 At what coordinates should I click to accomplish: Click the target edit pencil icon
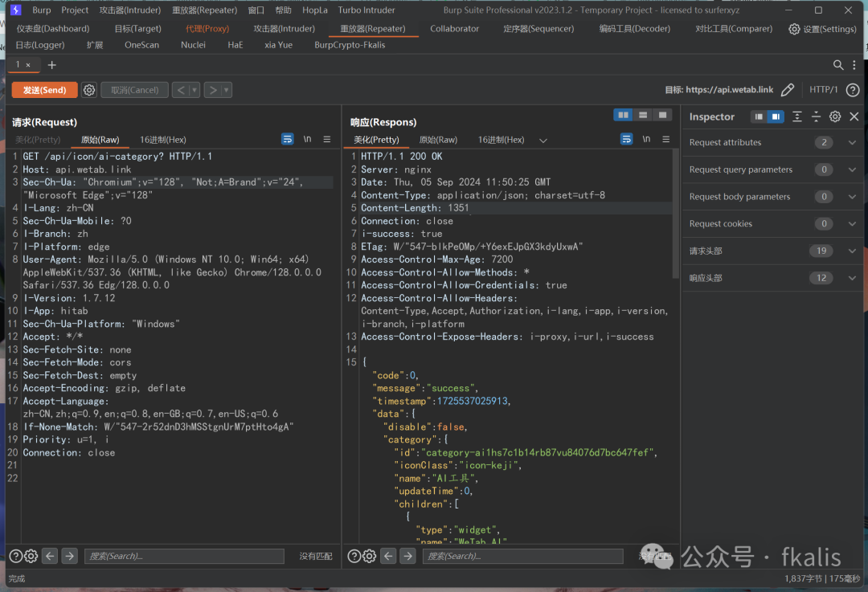pyautogui.click(x=788, y=90)
